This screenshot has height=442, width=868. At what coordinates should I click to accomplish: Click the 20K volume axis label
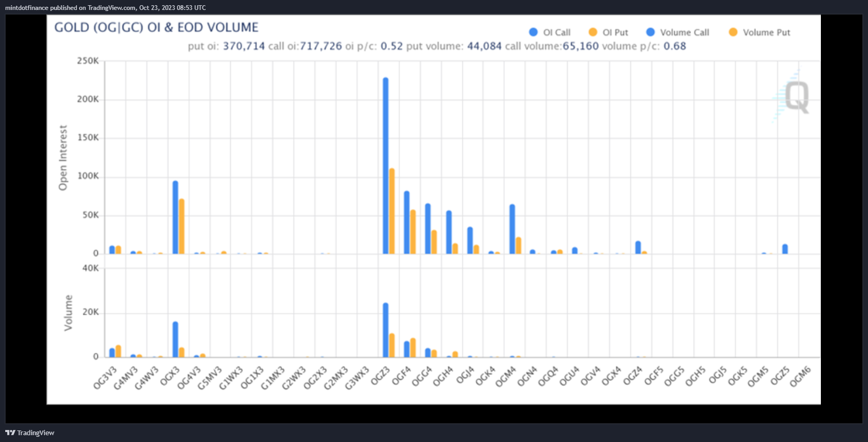coord(91,312)
